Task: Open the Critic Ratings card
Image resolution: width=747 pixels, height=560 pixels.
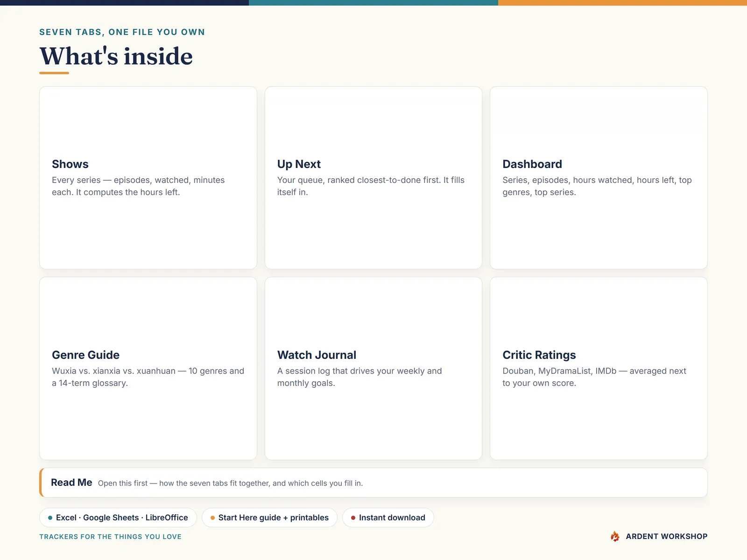Action: tap(599, 369)
